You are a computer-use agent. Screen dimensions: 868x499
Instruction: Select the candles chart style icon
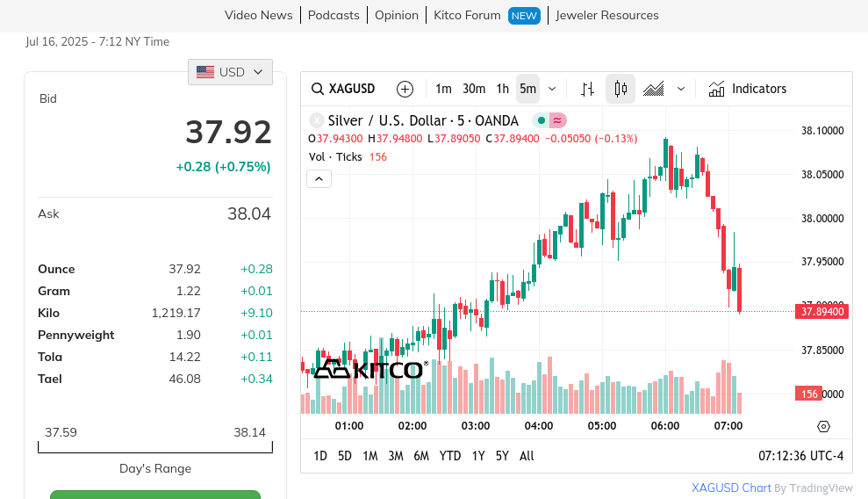tap(621, 89)
